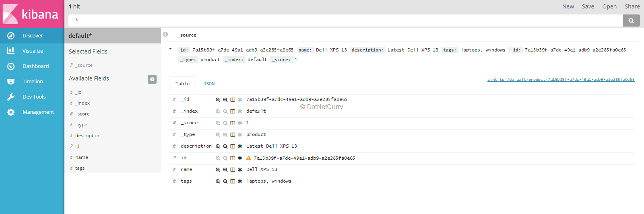Toggle _id column in table
The height and width of the screenshot is (214, 644).
click(x=233, y=100)
